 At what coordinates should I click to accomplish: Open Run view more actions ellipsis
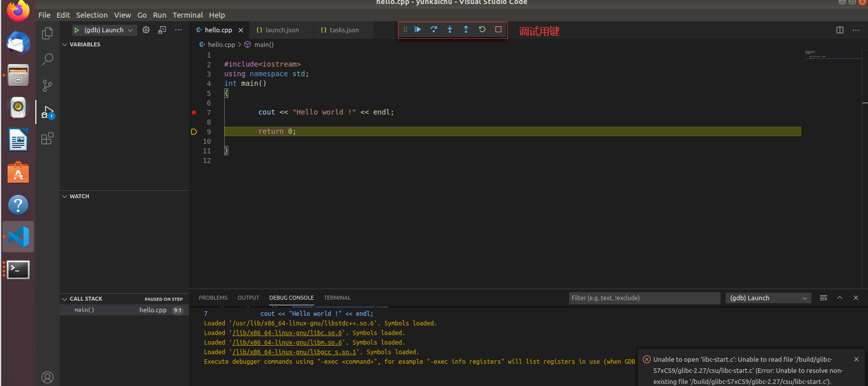178,30
